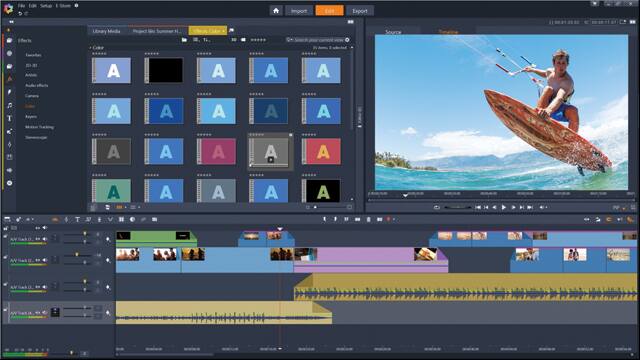Go to the Import tab button
Screen dimensions: 640x360
299,11
